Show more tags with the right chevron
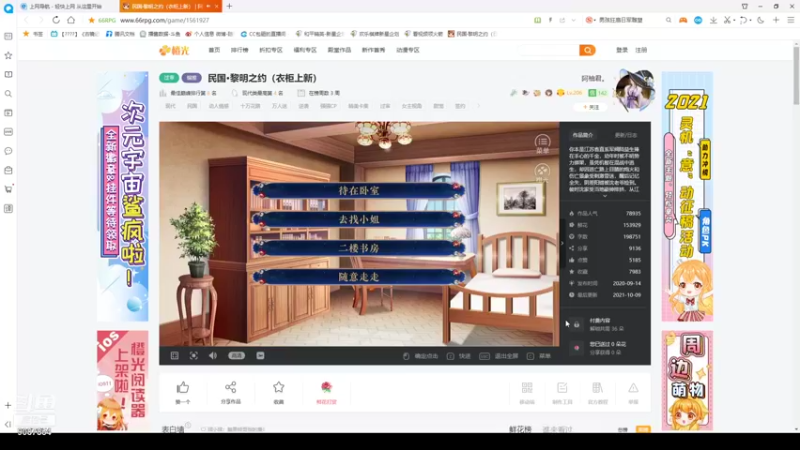 coord(479,106)
